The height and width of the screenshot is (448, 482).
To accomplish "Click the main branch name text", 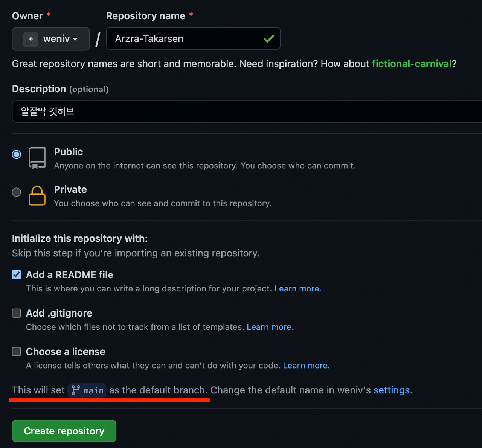I will pos(93,390).
